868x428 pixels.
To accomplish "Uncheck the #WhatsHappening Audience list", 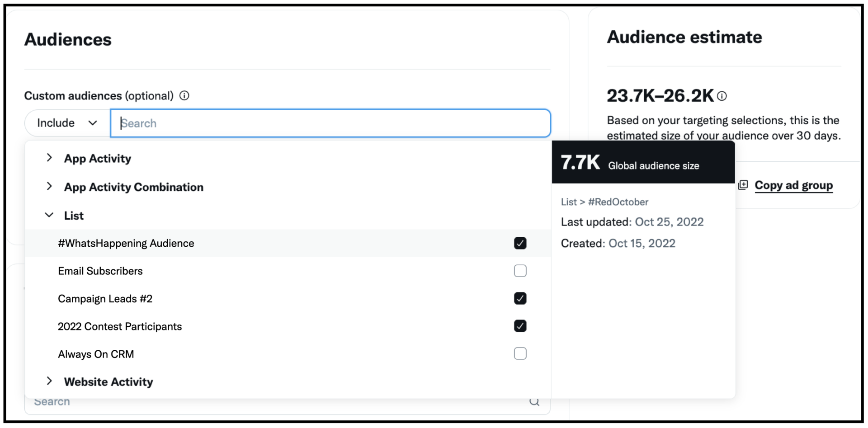I will (x=520, y=243).
